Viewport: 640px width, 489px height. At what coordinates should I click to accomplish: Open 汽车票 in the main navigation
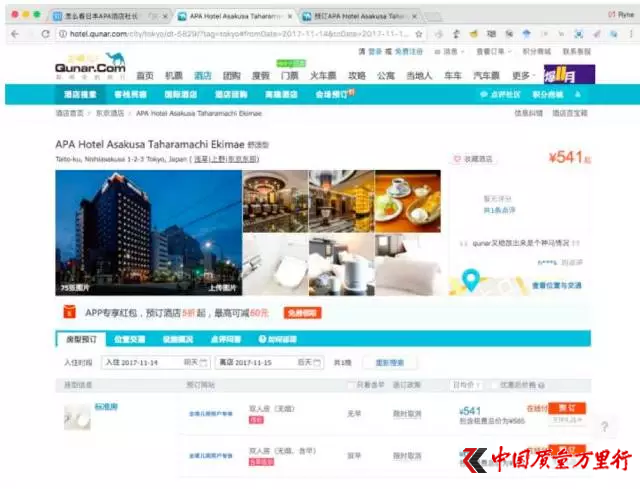click(x=486, y=76)
